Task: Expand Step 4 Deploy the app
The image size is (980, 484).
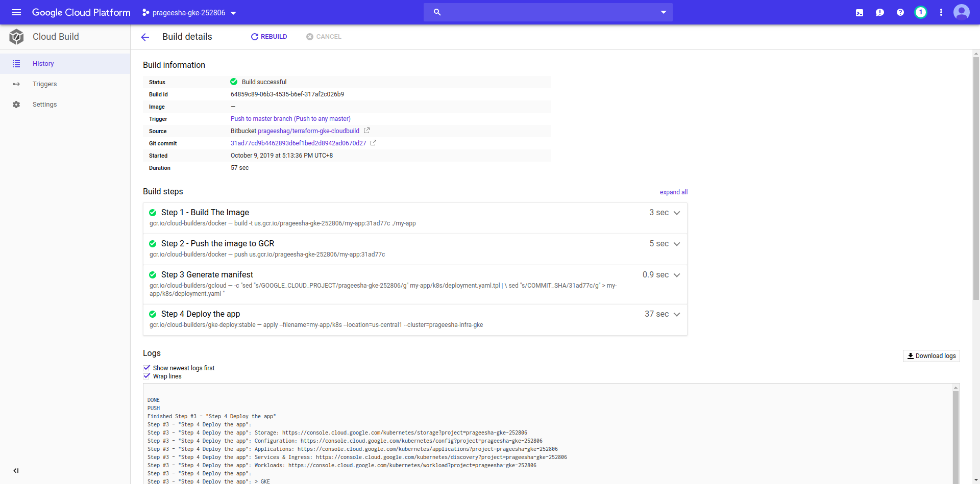Action: [x=677, y=314]
